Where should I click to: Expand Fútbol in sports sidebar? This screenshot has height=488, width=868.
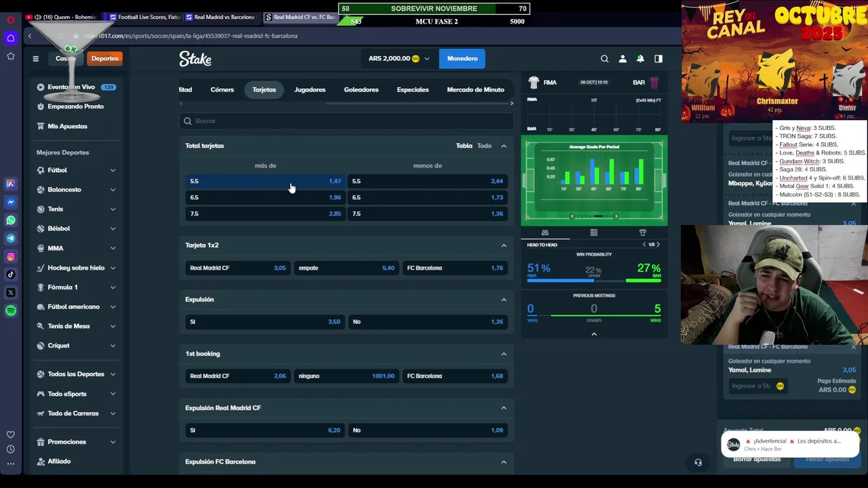113,170
